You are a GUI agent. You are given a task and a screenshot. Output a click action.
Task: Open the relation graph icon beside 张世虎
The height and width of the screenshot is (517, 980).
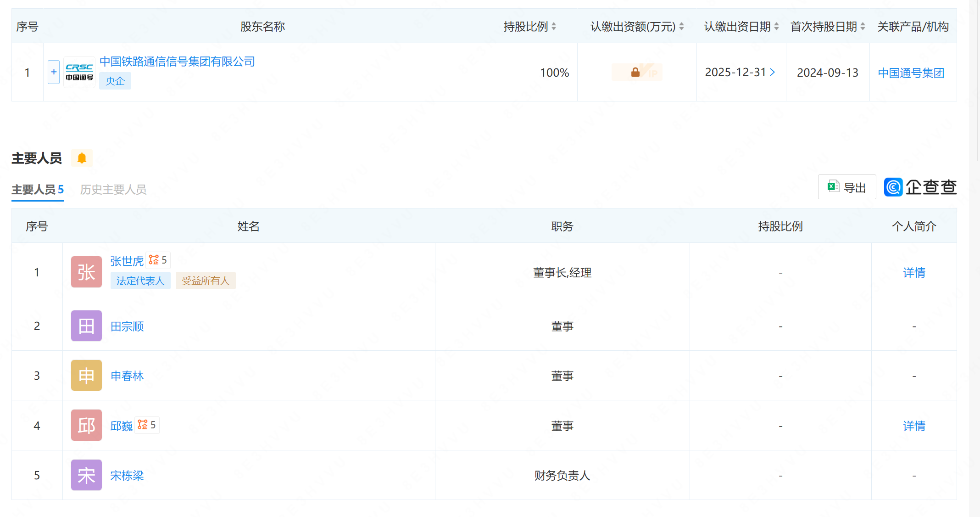click(x=154, y=260)
